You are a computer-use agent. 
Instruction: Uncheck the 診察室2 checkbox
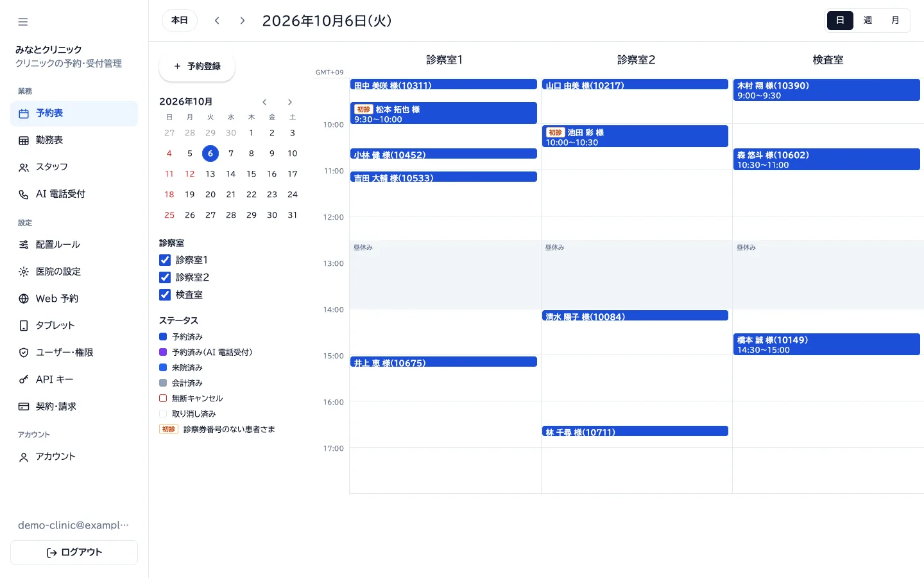pos(165,277)
